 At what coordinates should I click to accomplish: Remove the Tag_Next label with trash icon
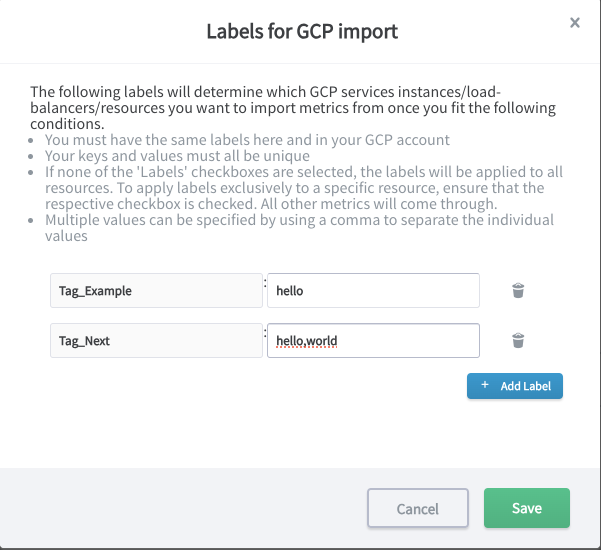click(x=518, y=341)
